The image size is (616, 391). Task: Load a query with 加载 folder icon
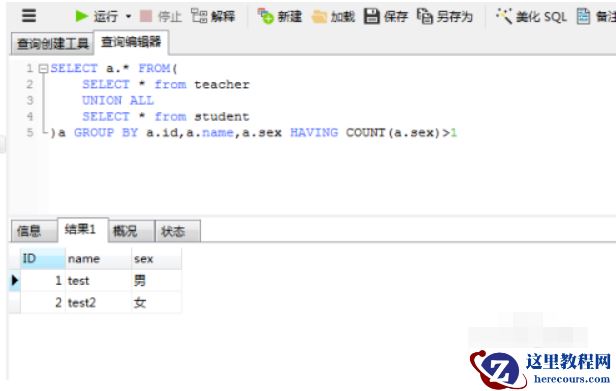[319, 17]
